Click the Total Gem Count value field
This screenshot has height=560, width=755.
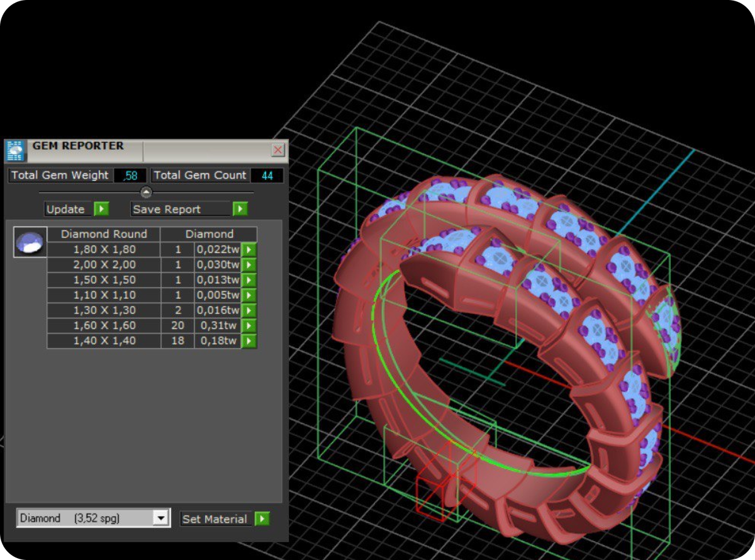point(267,176)
